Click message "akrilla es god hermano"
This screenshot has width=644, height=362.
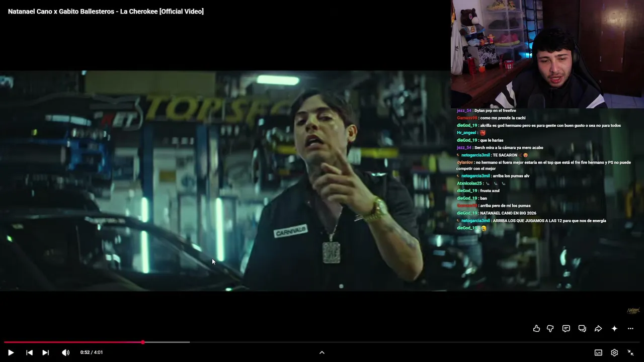coord(539,125)
